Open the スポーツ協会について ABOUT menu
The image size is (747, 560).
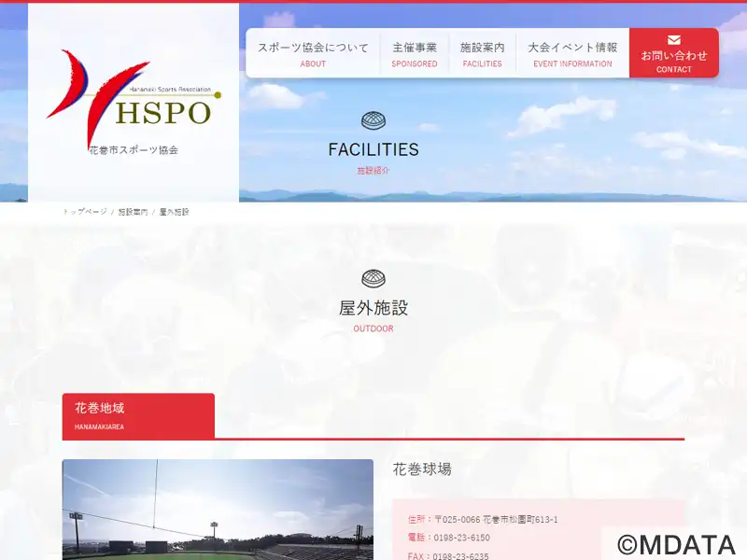click(313, 54)
